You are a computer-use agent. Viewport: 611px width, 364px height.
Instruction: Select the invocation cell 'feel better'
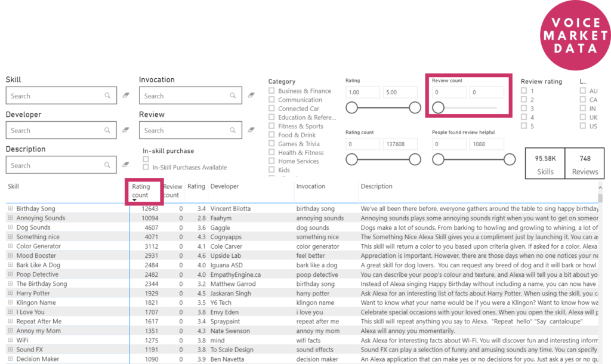tap(310, 255)
